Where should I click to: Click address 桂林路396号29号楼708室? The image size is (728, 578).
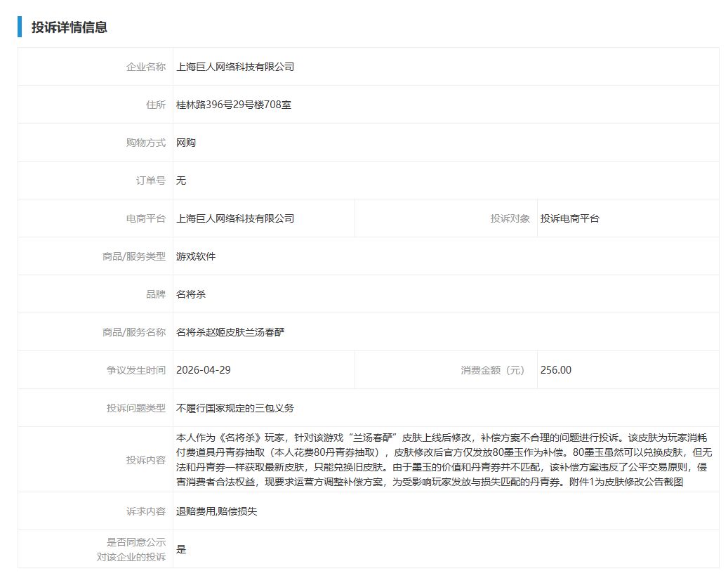(234, 105)
